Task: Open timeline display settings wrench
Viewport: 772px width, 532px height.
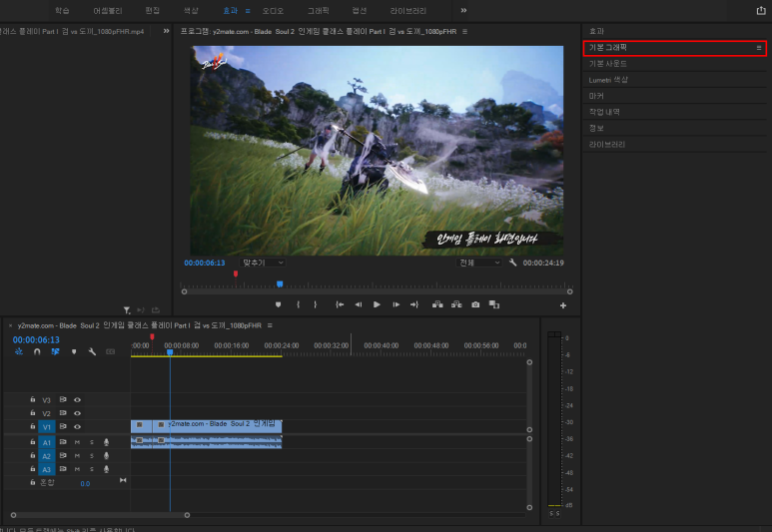Action: (x=92, y=351)
